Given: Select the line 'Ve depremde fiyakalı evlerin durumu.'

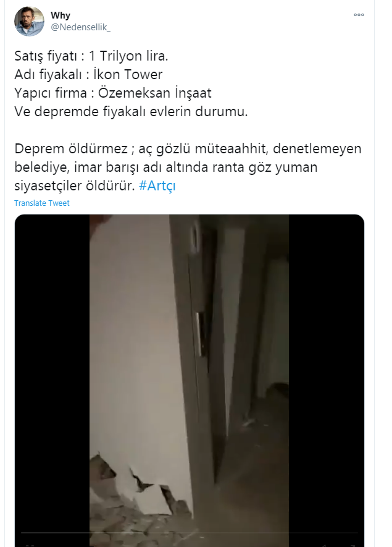Looking at the screenshot, I should 131,112.
